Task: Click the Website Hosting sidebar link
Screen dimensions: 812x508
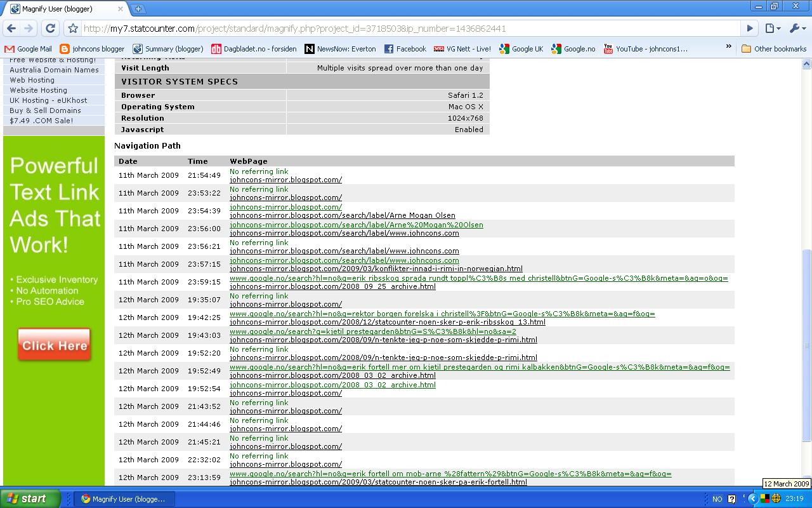Action: [x=38, y=90]
